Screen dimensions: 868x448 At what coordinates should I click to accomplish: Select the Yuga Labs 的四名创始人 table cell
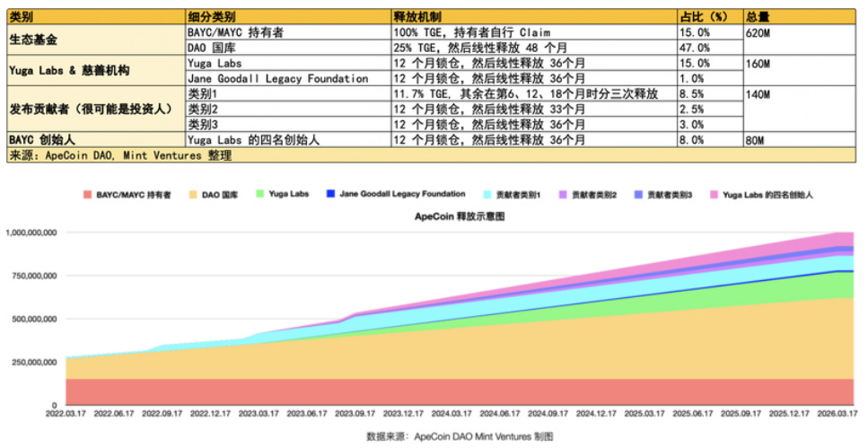pos(288,139)
